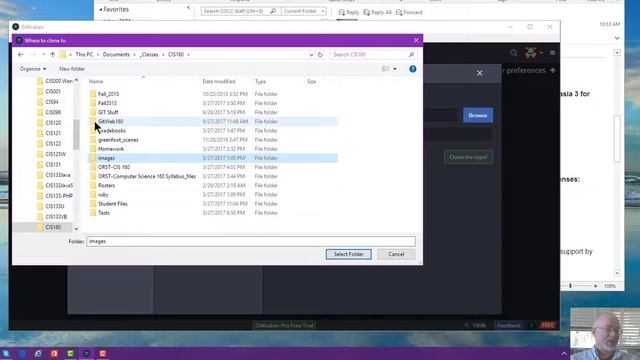This screenshot has height=360, width=640.
Task: Click the Select Folder button
Action: click(x=349, y=254)
